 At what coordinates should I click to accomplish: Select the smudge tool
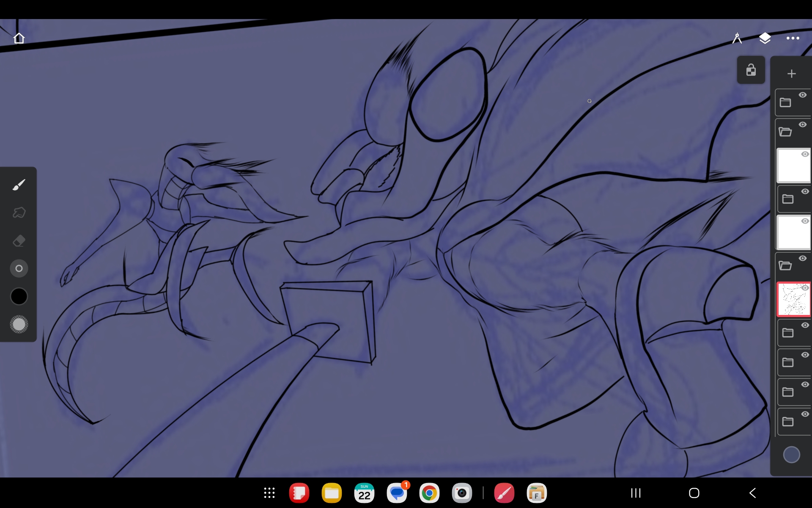(19, 213)
